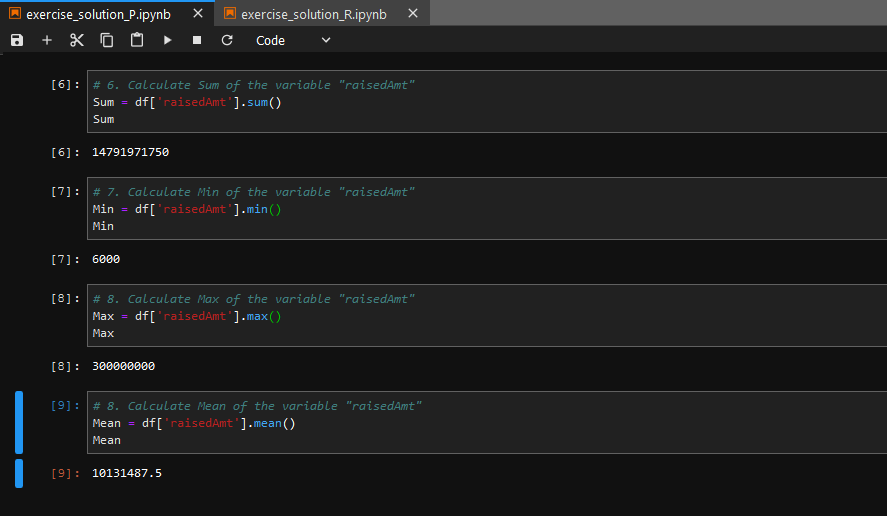Collapse cell 9 output using blue bar
The width and height of the screenshot is (887, 516).
pos(19,473)
